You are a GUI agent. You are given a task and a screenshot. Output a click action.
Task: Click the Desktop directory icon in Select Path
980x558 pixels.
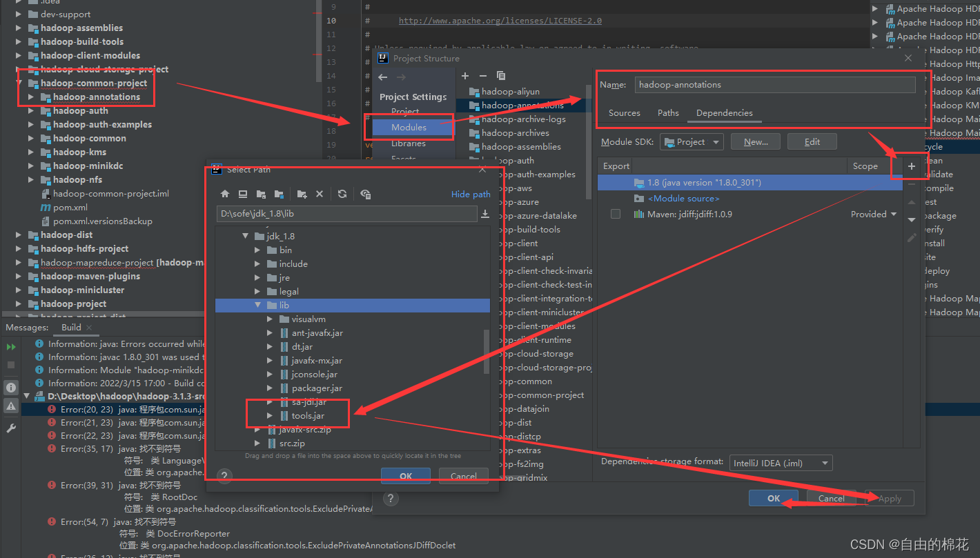click(x=243, y=194)
